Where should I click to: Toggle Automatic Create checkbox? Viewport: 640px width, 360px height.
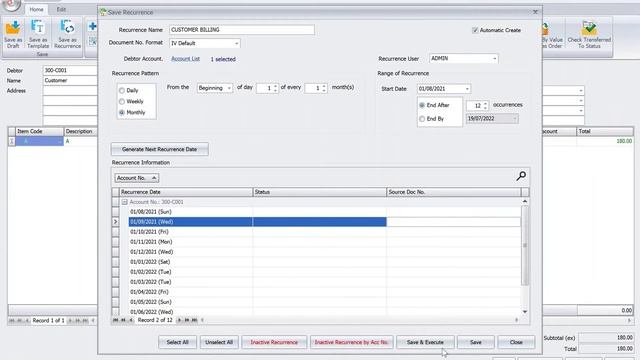(475, 30)
